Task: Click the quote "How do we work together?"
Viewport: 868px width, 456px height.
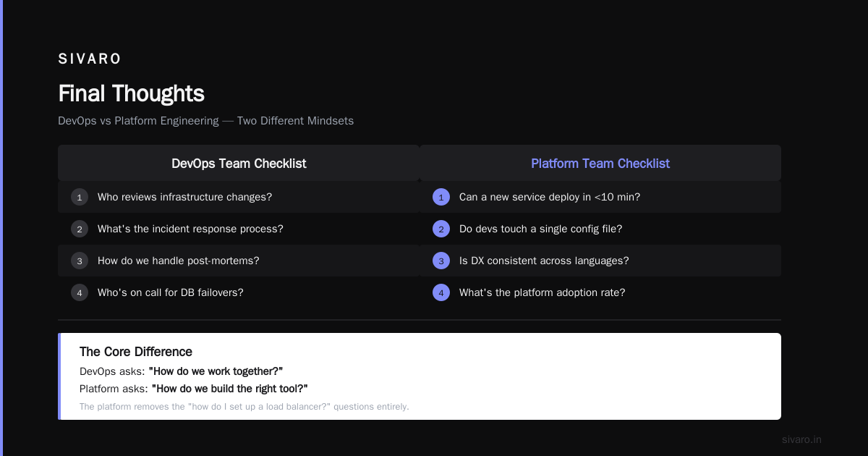Action: 216,371
